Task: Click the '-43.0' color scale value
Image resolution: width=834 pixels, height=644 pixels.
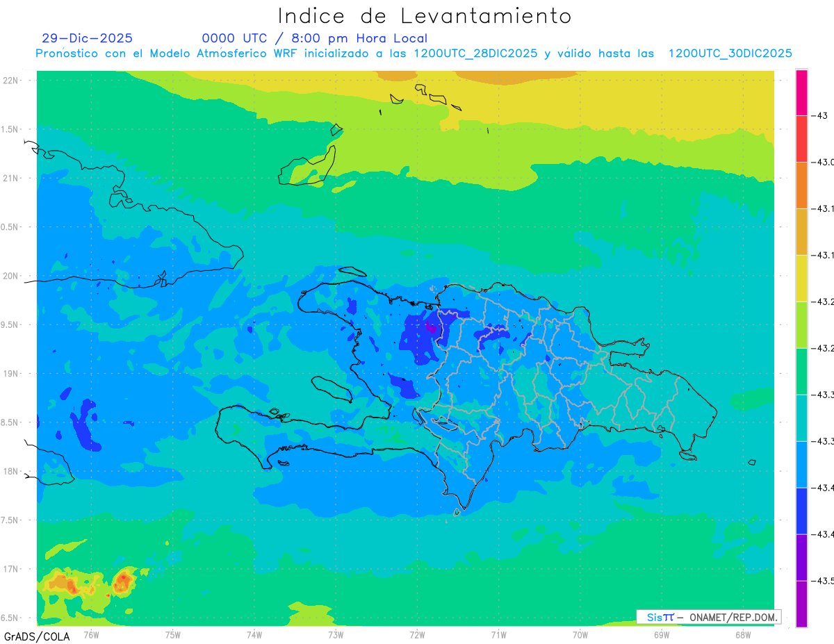Action: pos(824,162)
